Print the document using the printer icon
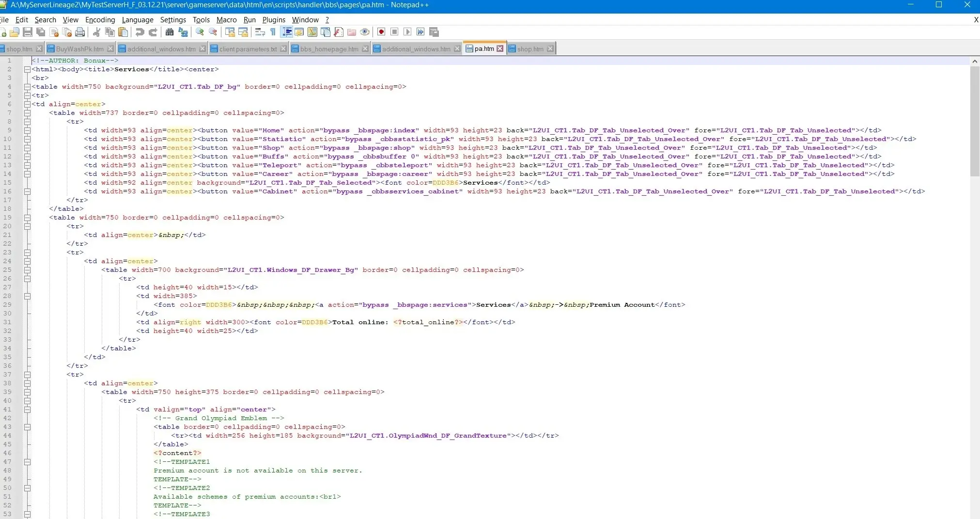The image size is (980, 519). [x=80, y=32]
